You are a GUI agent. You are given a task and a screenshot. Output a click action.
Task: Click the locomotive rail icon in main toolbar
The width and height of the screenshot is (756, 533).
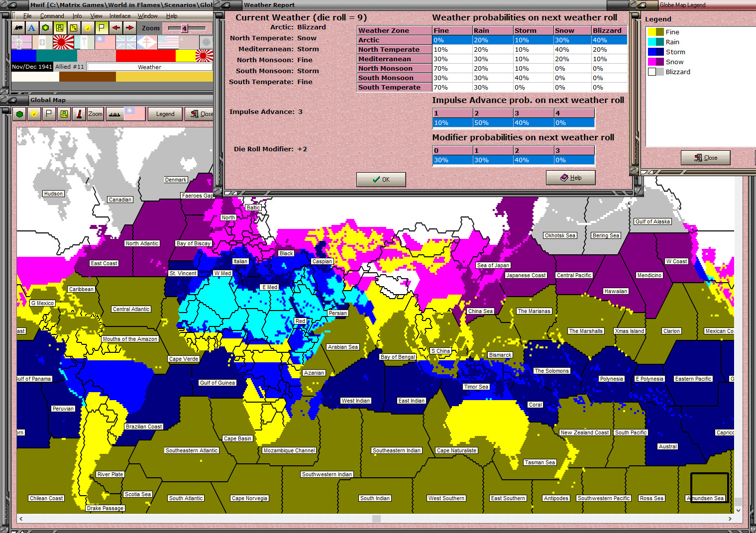click(18, 28)
